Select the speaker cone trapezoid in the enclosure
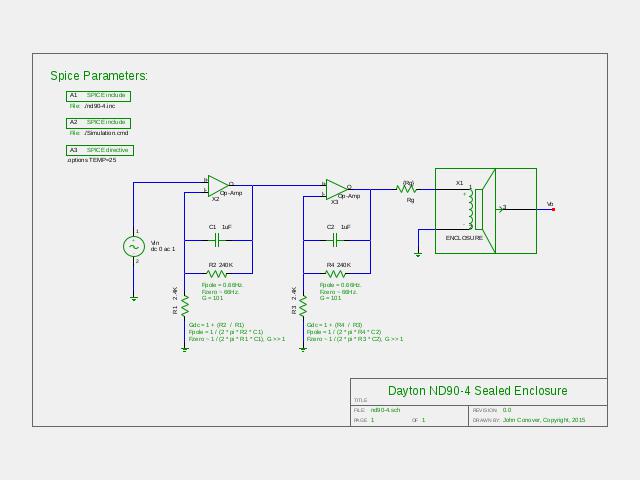Viewport: 640px width, 480px height. (489, 211)
